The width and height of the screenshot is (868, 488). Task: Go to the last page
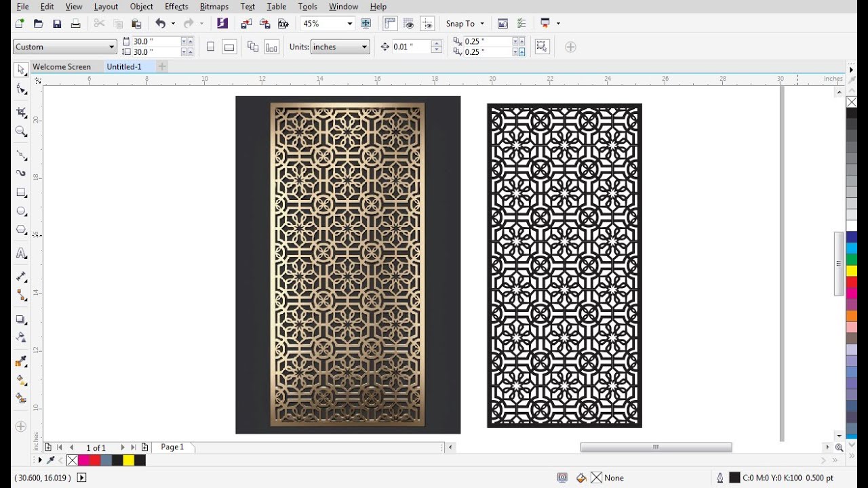134,447
